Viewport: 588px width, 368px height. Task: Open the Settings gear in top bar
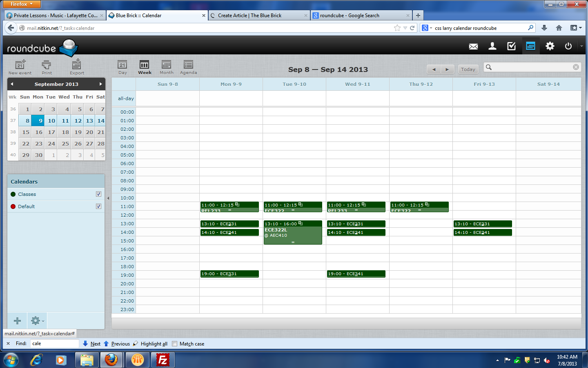(x=550, y=46)
